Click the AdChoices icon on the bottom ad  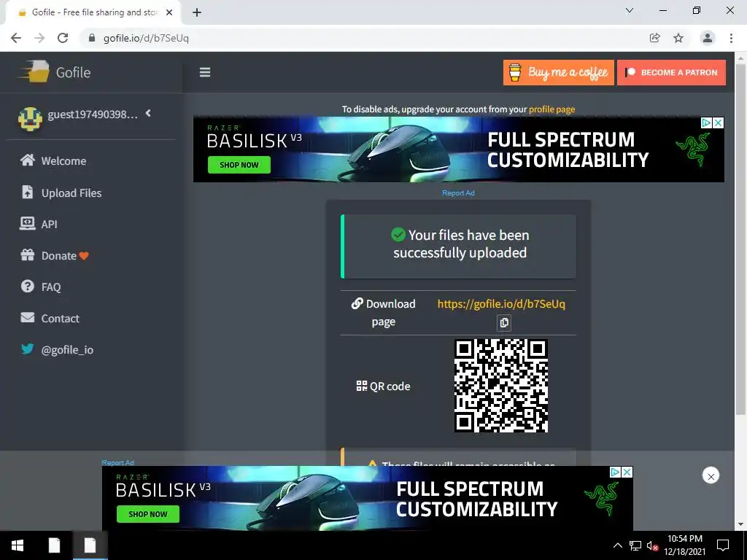point(616,472)
